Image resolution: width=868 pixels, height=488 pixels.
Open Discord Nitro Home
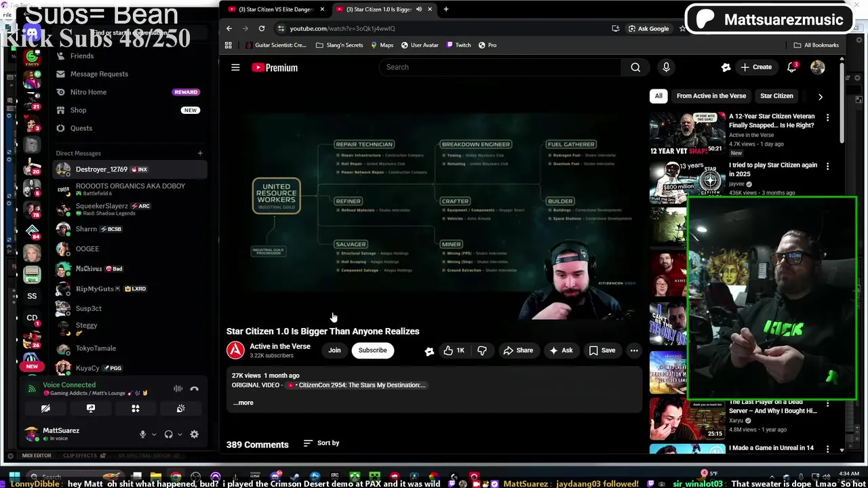tap(129, 92)
